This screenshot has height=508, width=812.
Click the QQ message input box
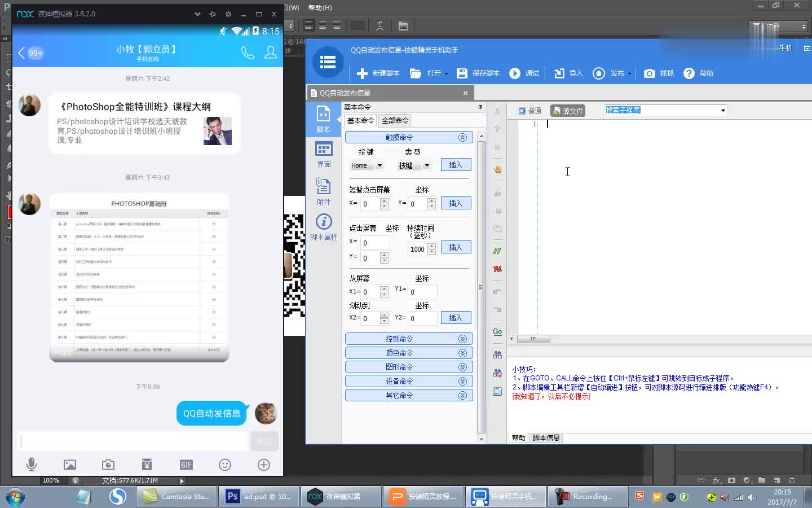coord(133,441)
